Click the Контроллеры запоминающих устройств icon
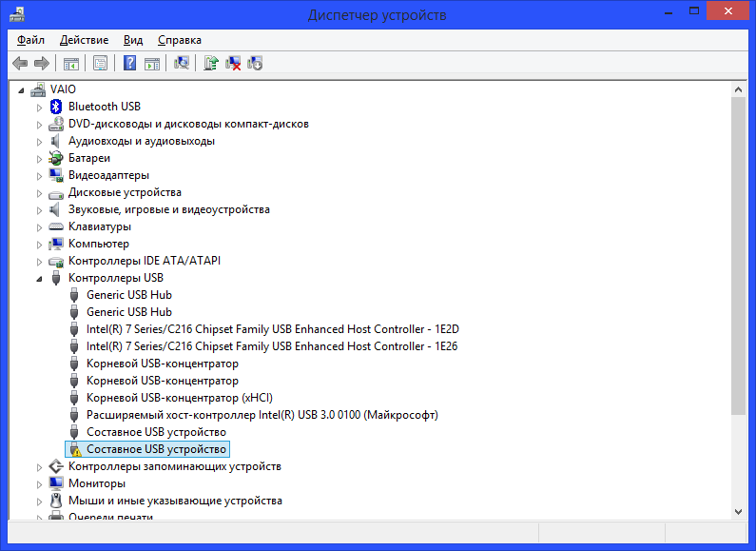The image size is (756, 551). [56, 466]
